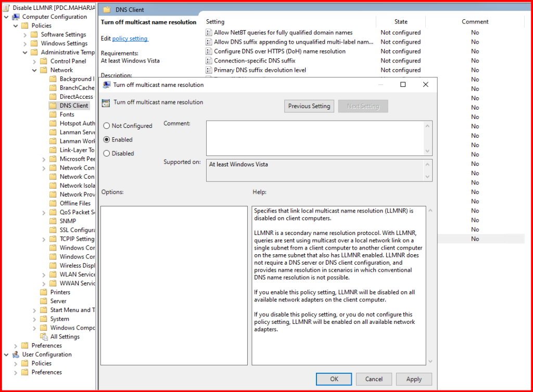533x392 pixels.
Task: Select the Enabled radio button
Action: point(107,140)
